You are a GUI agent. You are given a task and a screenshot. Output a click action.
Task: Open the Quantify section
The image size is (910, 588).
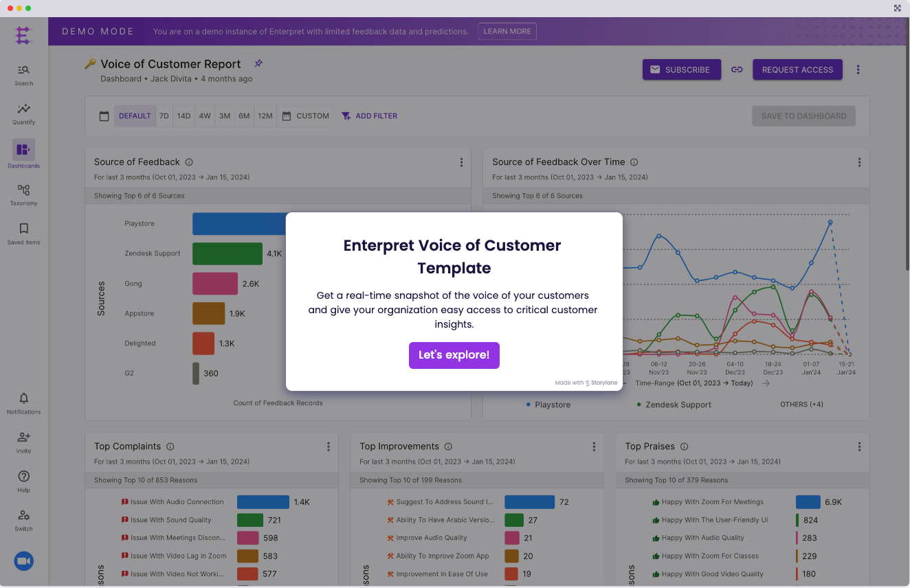click(24, 114)
